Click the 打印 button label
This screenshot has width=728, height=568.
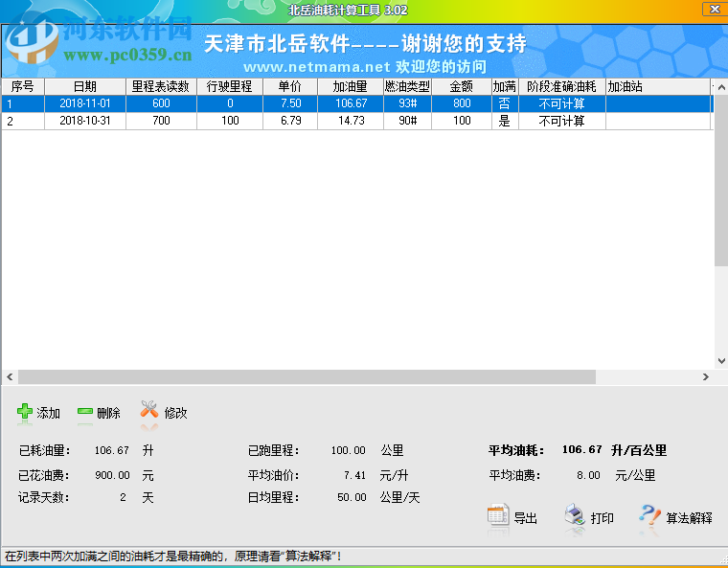(602, 518)
